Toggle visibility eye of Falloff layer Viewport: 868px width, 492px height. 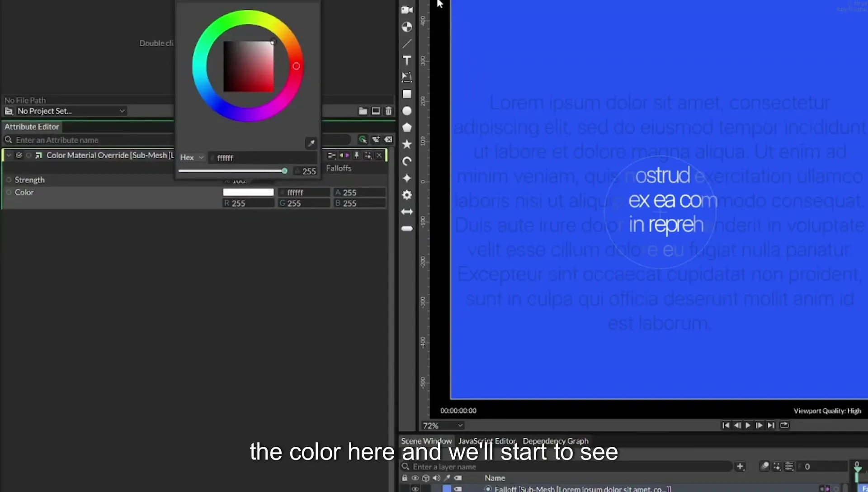point(415,489)
